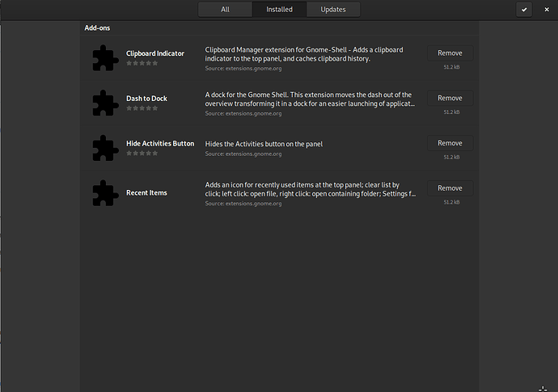Click the stars under Hide Activities Button
558x392 pixels.
142,154
